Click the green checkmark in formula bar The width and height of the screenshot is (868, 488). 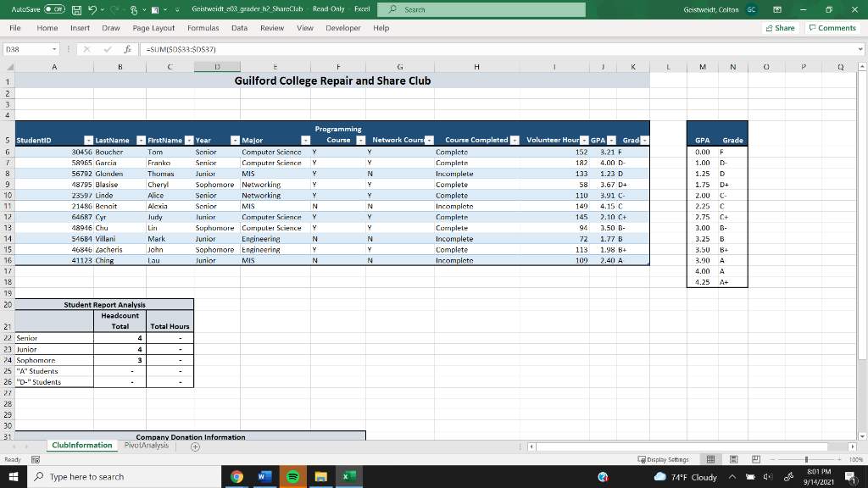(x=108, y=49)
